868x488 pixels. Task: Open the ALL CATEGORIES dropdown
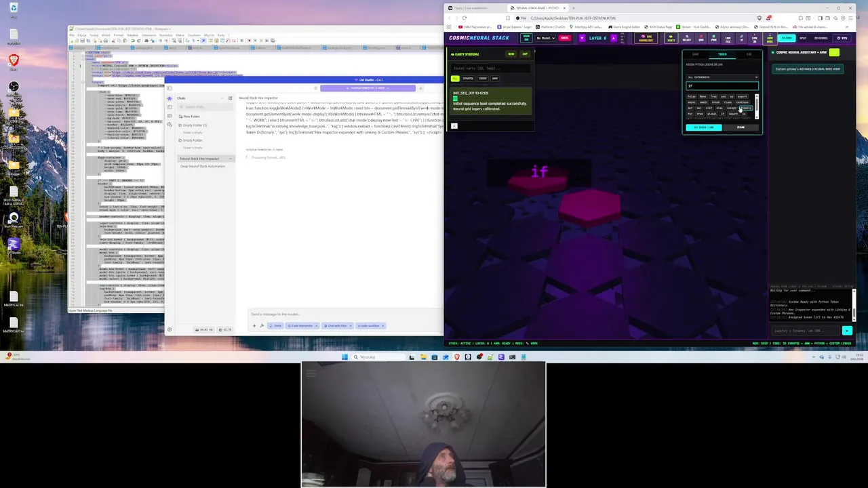pyautogui.click(x=722, y=77)
